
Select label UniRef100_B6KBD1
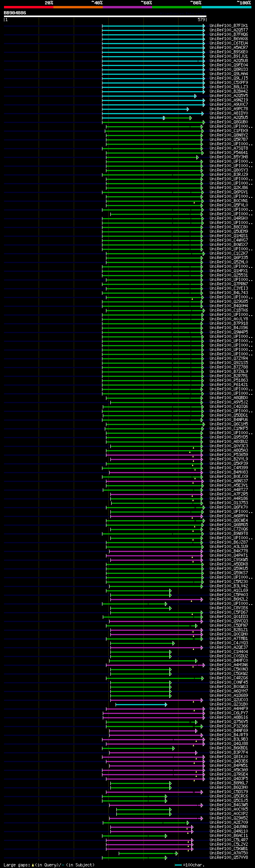229,748
